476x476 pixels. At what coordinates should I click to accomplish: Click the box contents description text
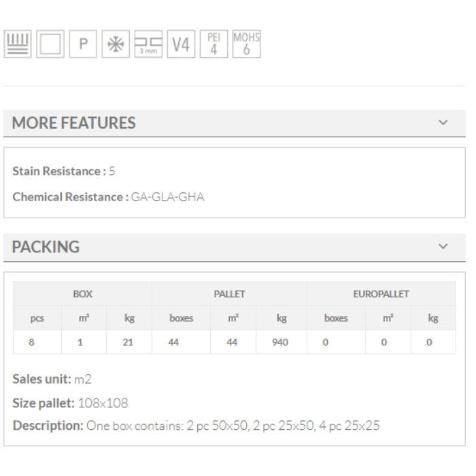(x=233, y=426)
